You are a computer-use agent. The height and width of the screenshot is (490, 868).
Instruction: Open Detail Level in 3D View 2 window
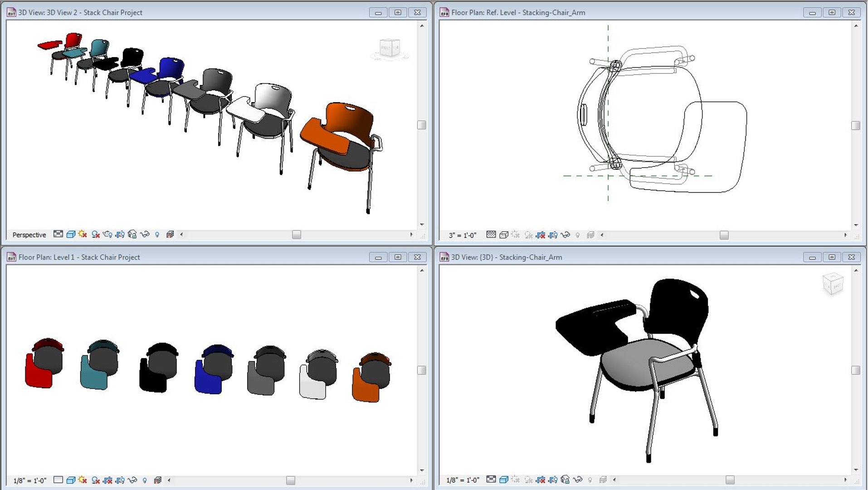point(58,234)
